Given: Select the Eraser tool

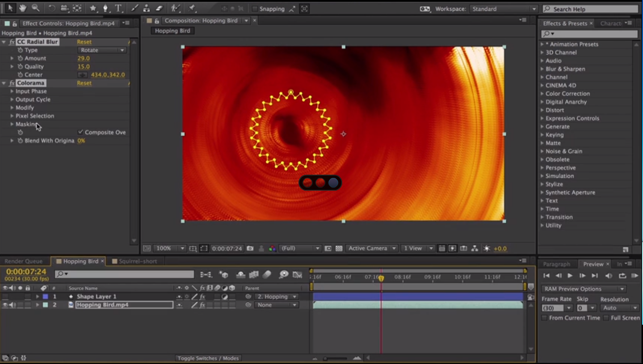Looking at the screenshot, I should [x=159, y=8].
